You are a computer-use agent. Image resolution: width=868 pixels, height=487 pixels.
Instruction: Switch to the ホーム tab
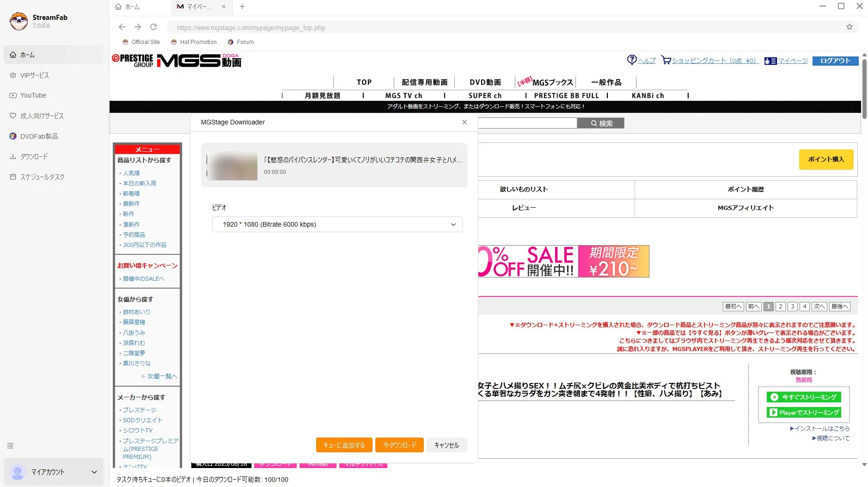coord(140,6)
